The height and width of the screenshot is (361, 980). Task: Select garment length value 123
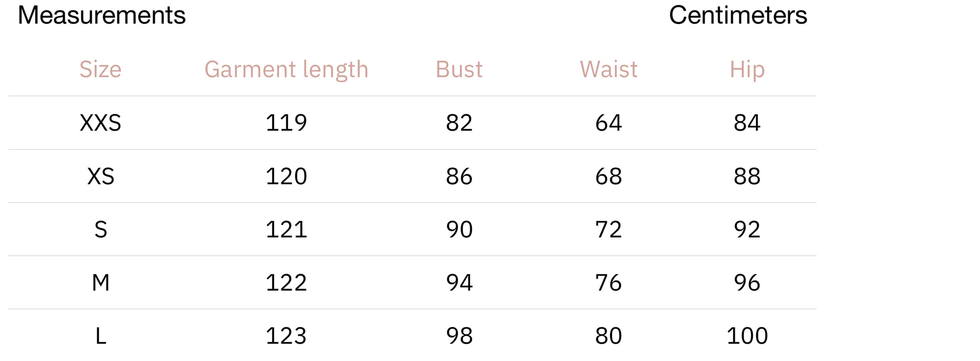(286, 336)
